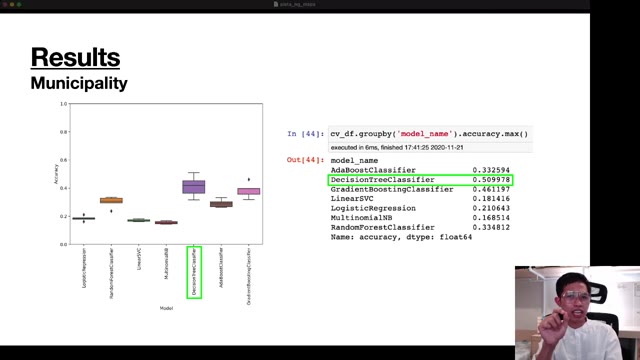Viewport: 640px width, 360px height.
Task: Select the LogisticRegression output row
Action: point(420,208)
